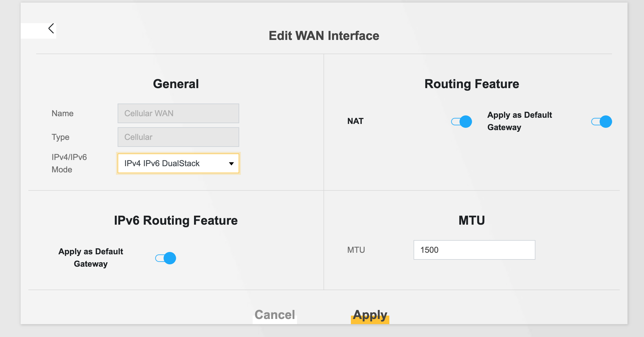Click the General section heading
This screenshot has height=337, width=644.
tap(176, 84)
